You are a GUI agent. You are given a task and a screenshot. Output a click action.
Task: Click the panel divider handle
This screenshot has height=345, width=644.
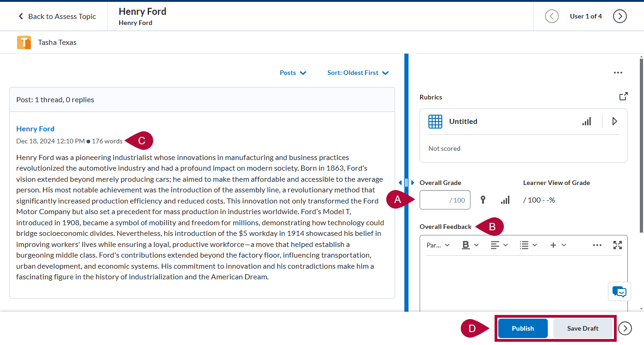click(x=407, y=183)
